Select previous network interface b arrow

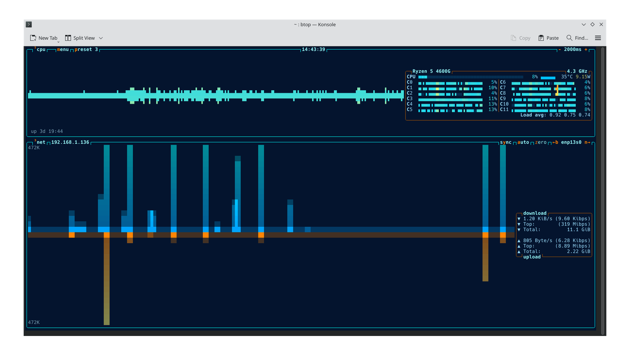(x=555, y=142)
